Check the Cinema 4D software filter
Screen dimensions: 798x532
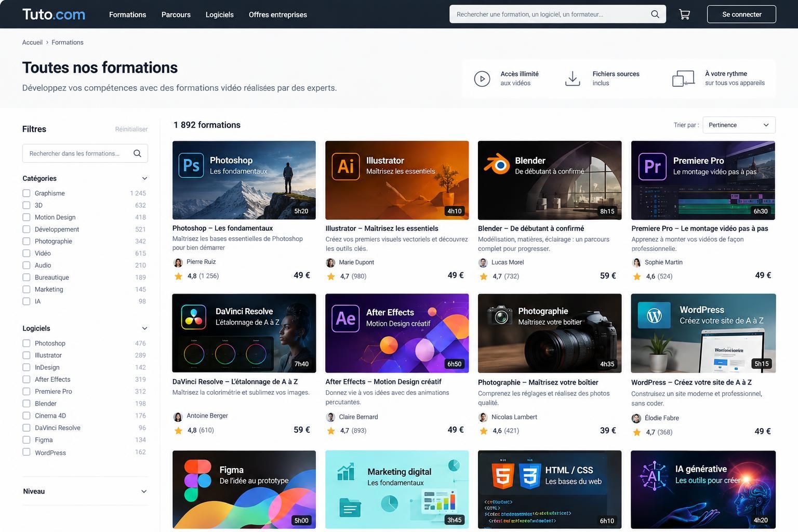(x=26, y=416)
